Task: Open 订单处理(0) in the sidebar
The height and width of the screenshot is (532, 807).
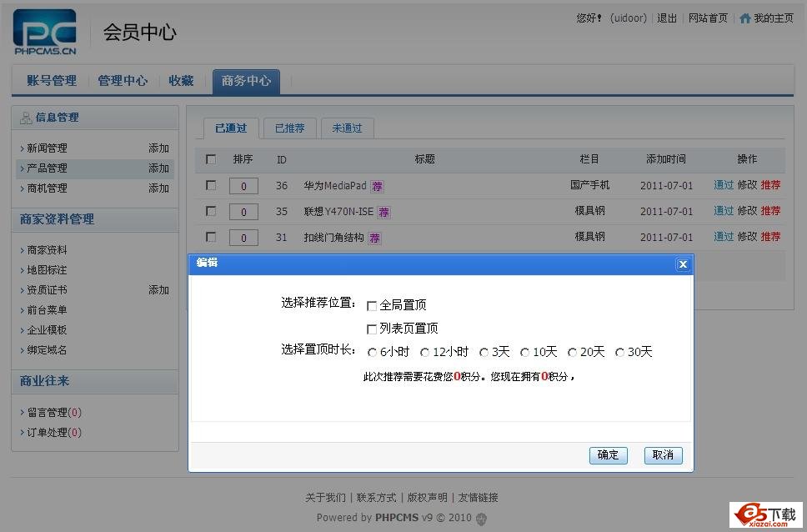Action: [54, 433]
